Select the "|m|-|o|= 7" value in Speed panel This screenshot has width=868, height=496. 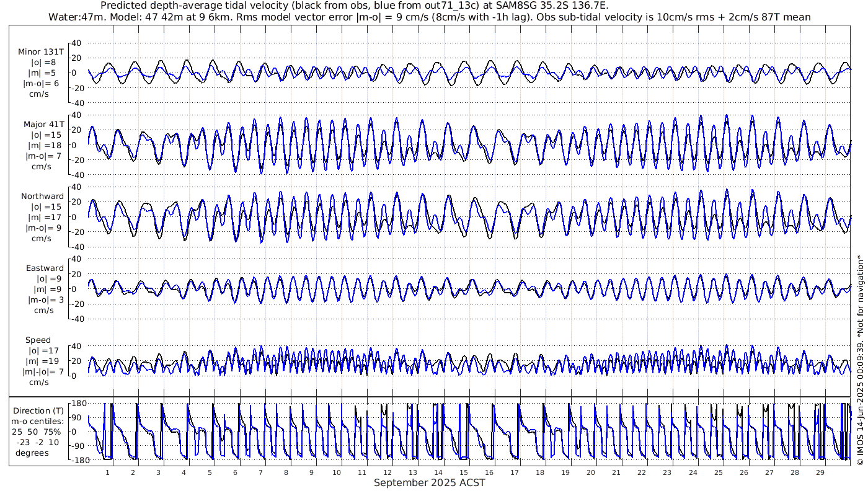click(x=43, y=372)
